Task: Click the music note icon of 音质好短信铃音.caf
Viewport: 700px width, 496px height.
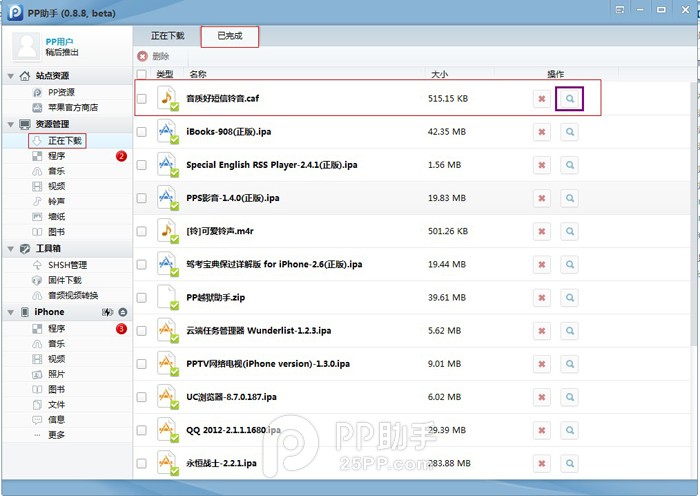Action: (167, 98)
